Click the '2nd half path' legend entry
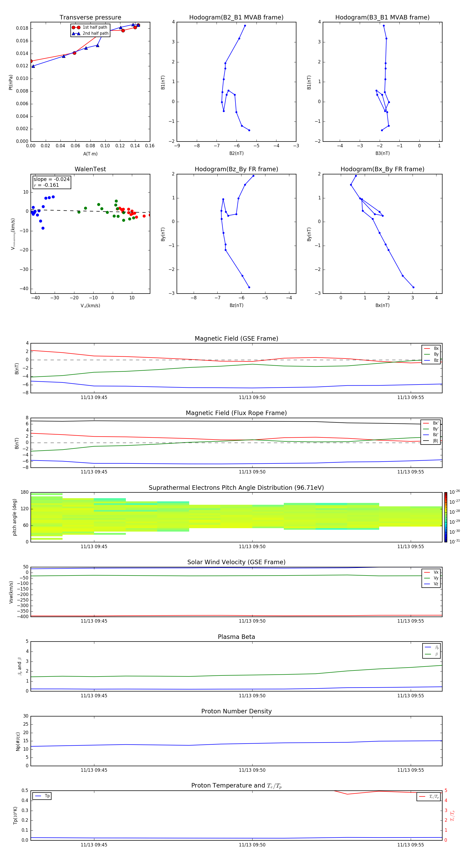473x868 pixels. click(90, 33)
